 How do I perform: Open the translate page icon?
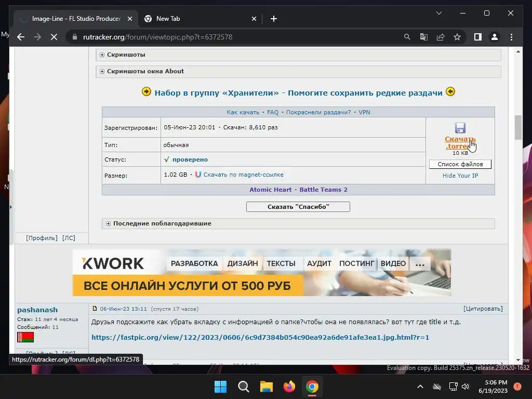click(424, 37)
